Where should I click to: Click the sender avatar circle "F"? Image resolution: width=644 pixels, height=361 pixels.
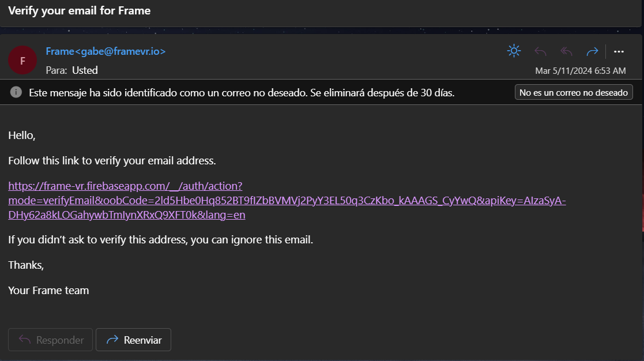[22, 61]
